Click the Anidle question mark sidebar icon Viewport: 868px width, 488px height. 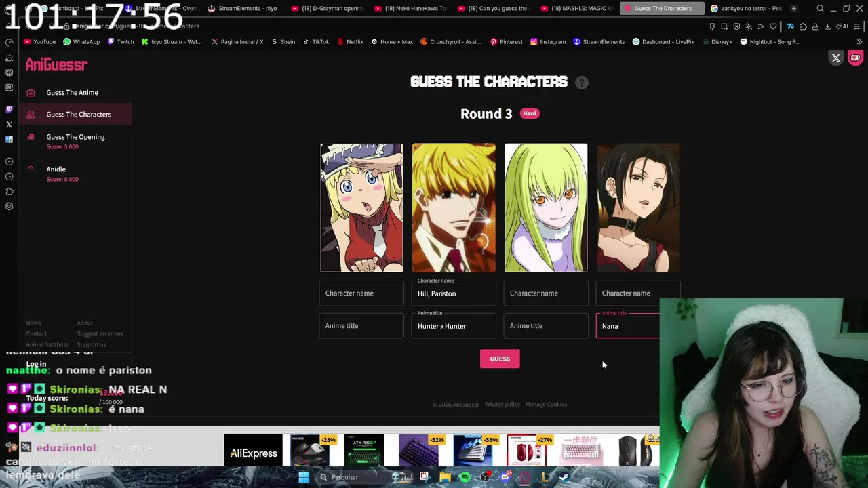[x=31, y=169]
